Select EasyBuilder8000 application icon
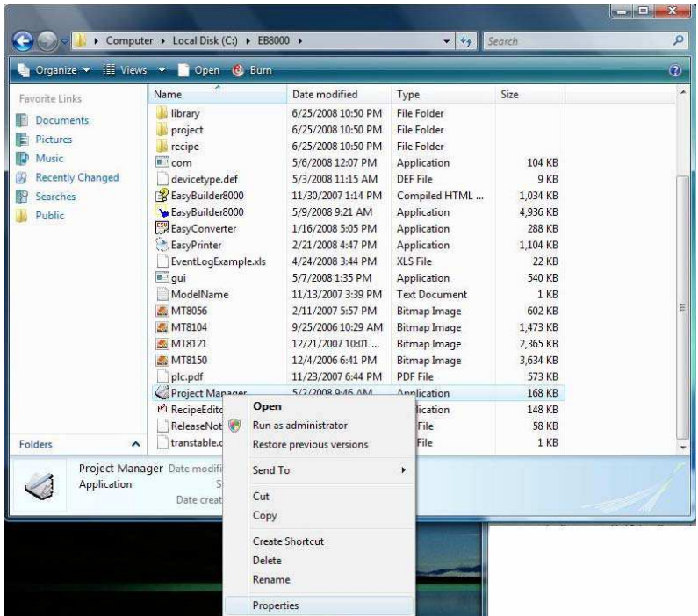The width and height of the screenshot is (698, 616). coord(162,211)
